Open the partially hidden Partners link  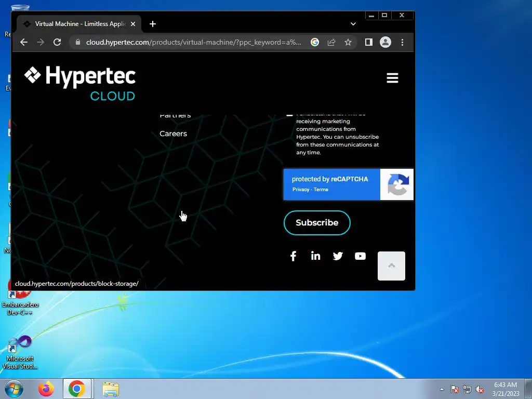coord(175,116)
